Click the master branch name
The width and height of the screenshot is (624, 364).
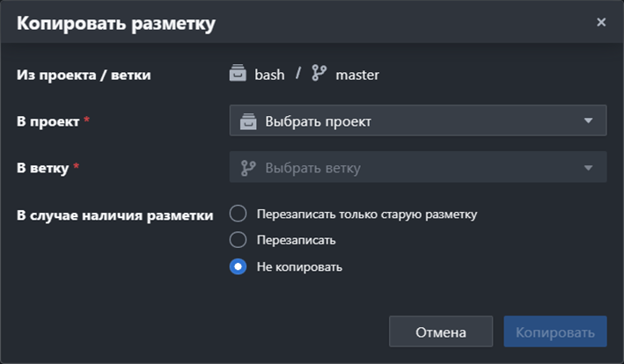[357, 75]
